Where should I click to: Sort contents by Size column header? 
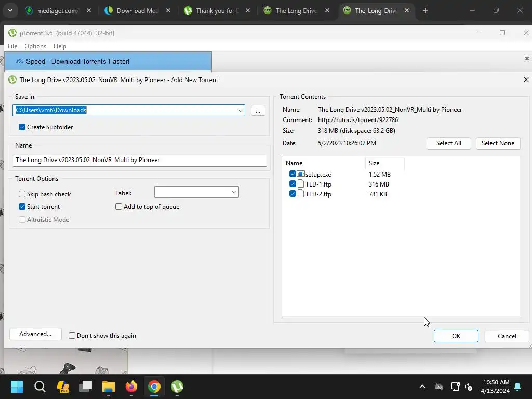tap(385, 163)
